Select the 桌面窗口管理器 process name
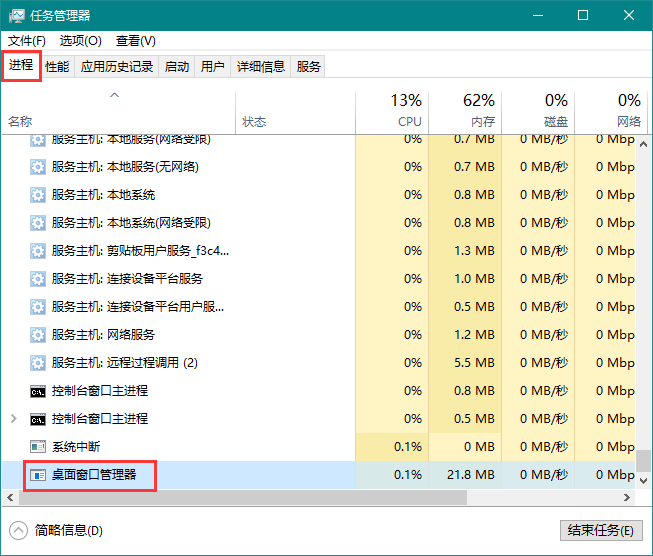 pyautogui.click(x=94, y=475)
